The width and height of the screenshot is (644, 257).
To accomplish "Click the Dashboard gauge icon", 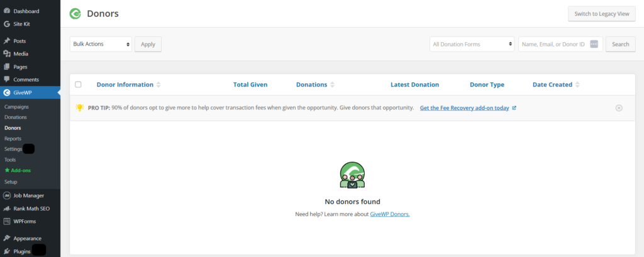I will coord(6,11).
